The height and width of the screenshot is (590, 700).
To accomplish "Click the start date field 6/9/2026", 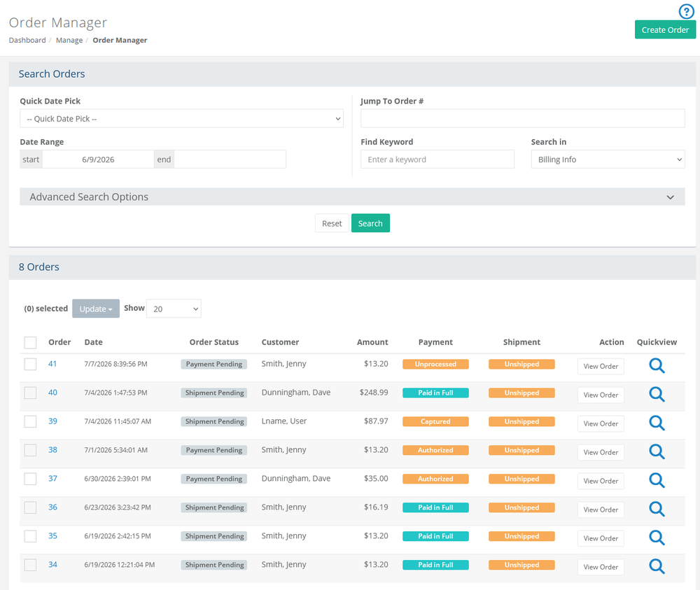I will click(98, 160).
